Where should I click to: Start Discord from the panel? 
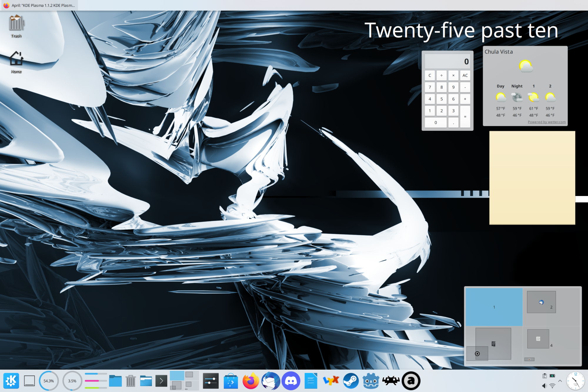290,381
